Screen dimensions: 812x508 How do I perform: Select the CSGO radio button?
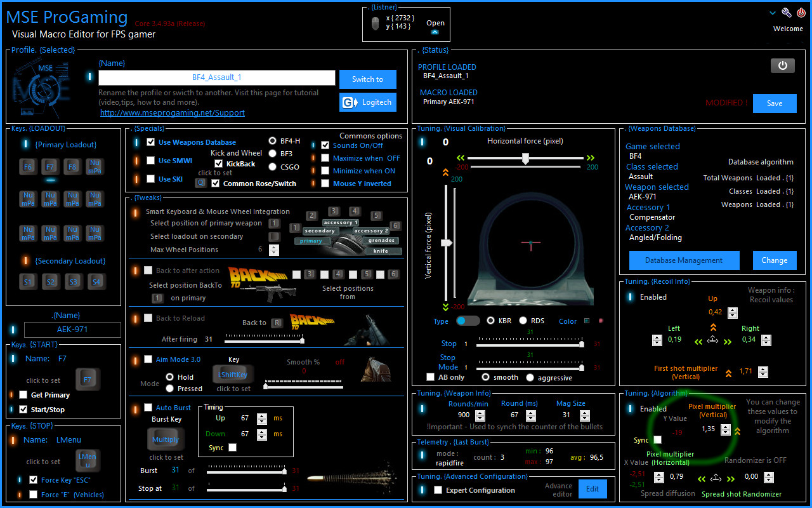point(273,167)
